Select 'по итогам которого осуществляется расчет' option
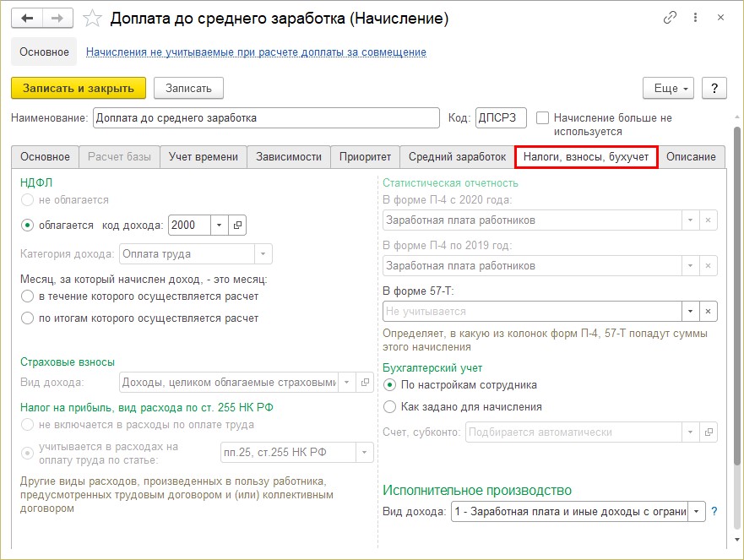This screenshot has width=744, height=560. (x=28, y=318)
